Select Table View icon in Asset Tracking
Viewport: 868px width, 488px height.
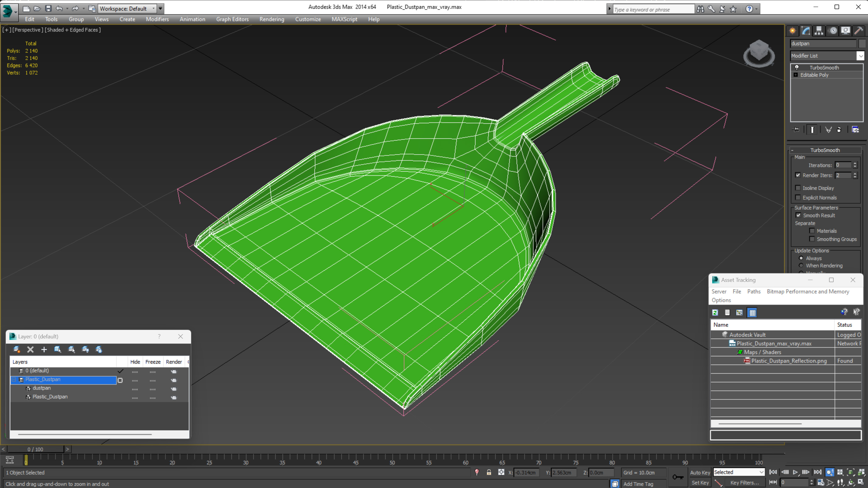752,313
